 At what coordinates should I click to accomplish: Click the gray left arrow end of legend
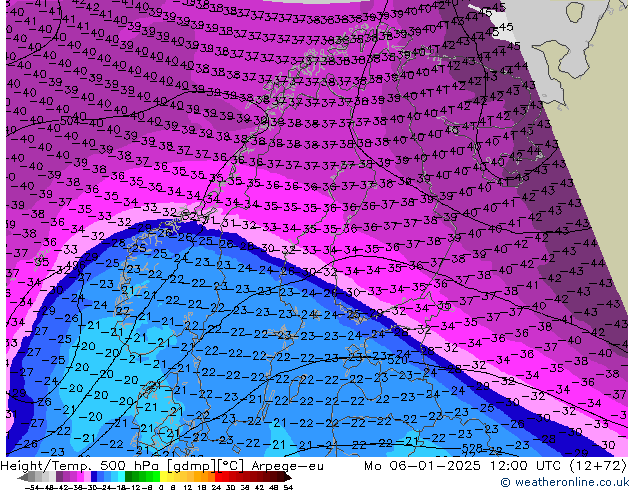22,477
